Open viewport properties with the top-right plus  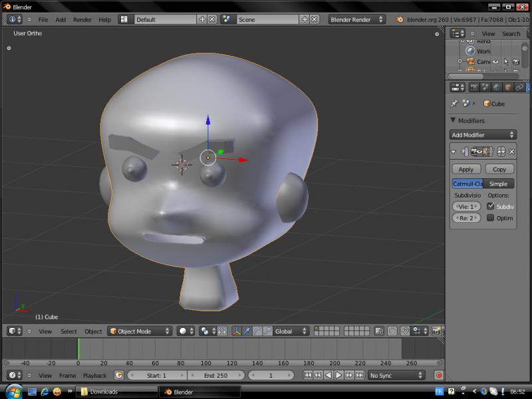pos(437,34)
